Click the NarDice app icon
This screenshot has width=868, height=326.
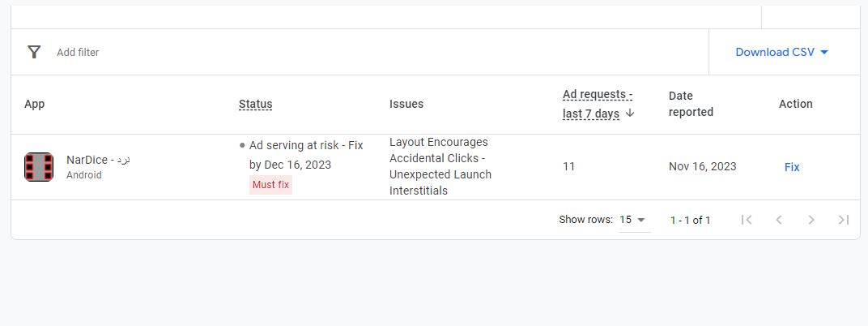coord(39,167)
